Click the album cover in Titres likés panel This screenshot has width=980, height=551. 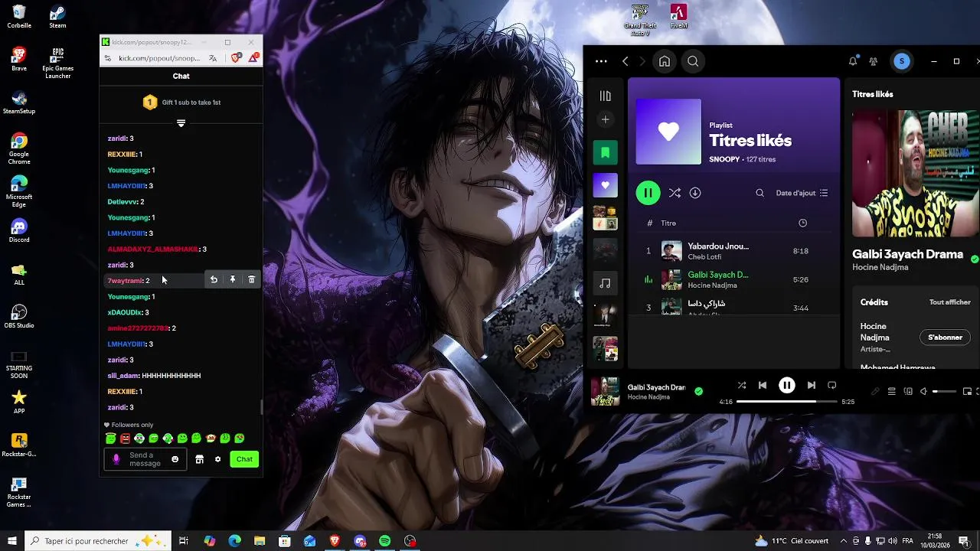point(916,174)
